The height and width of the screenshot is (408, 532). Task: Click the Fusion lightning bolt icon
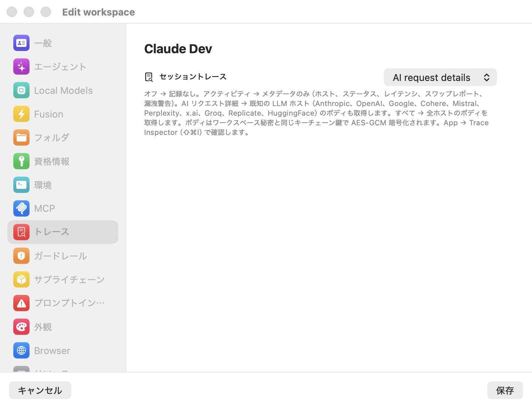click(21, 114)
